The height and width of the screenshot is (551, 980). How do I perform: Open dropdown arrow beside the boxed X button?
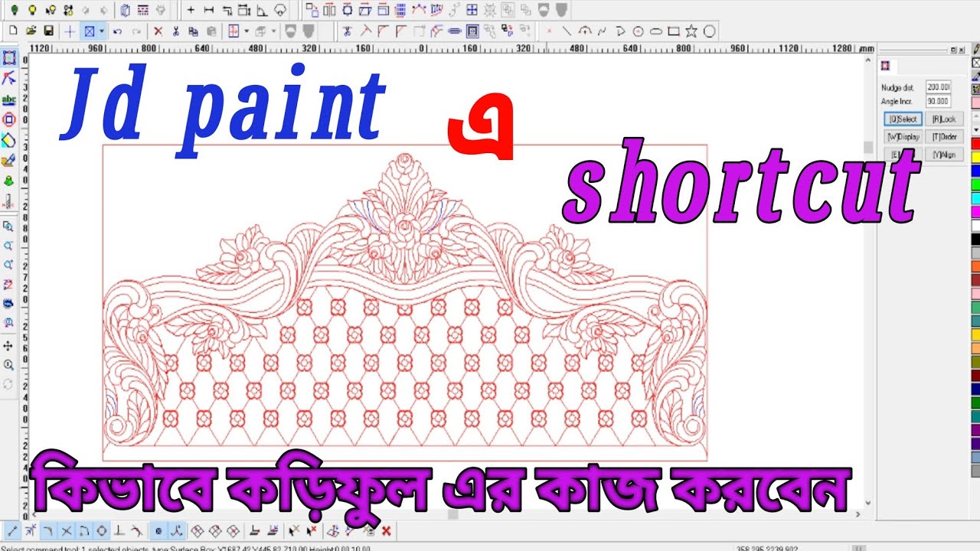(102, 31)
